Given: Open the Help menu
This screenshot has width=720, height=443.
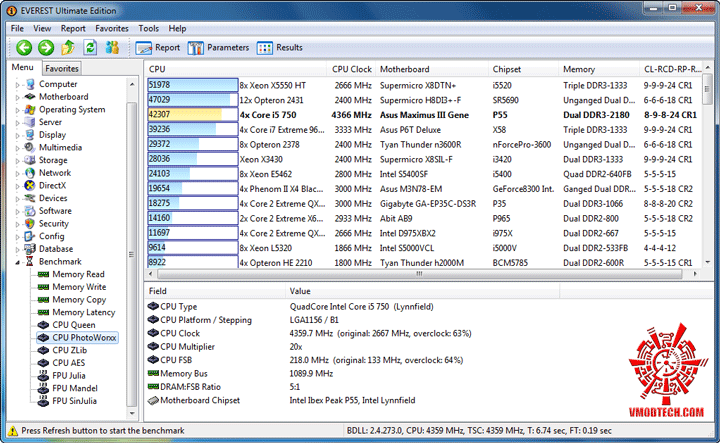Looking at the screenshot, I should (x=177, y=28).
